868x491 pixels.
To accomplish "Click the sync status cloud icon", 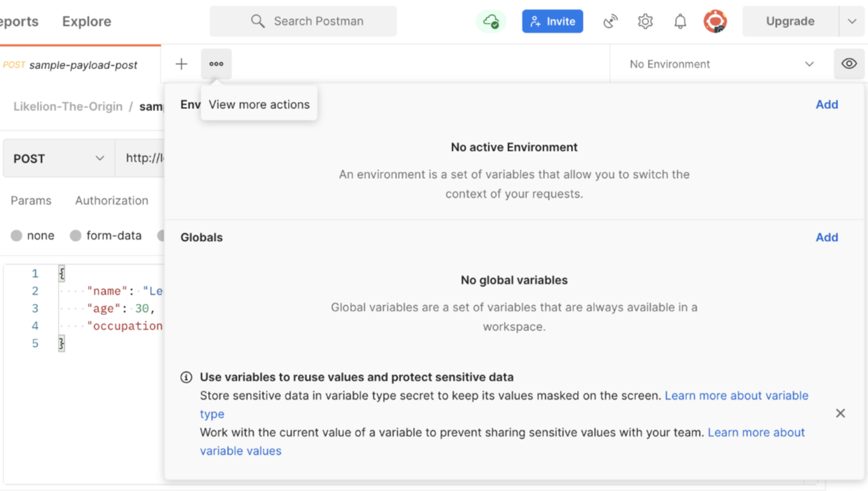I will point(491,21).
